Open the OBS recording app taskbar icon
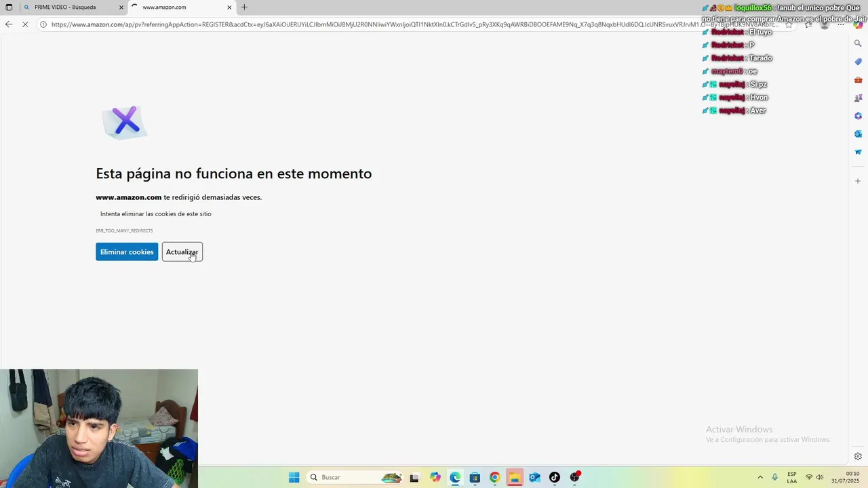 (x=575, y=477)
